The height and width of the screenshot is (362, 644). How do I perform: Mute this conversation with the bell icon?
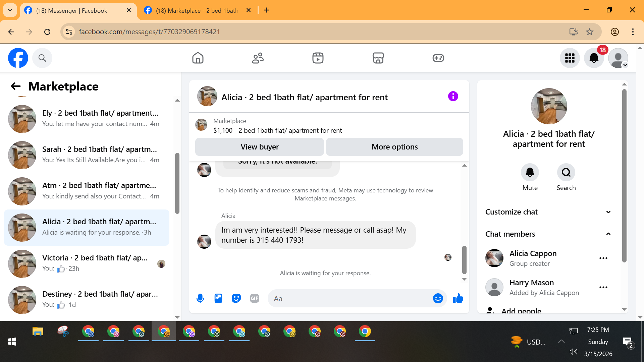coord(530,172)
